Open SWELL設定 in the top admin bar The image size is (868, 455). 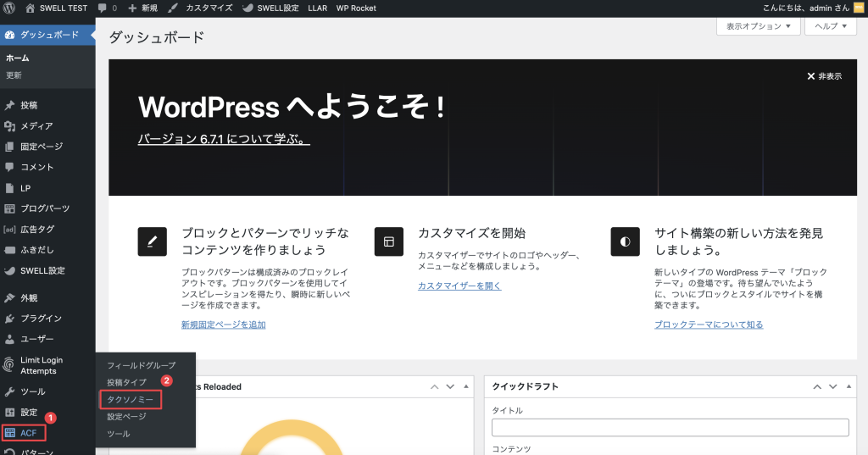point(270,8)
